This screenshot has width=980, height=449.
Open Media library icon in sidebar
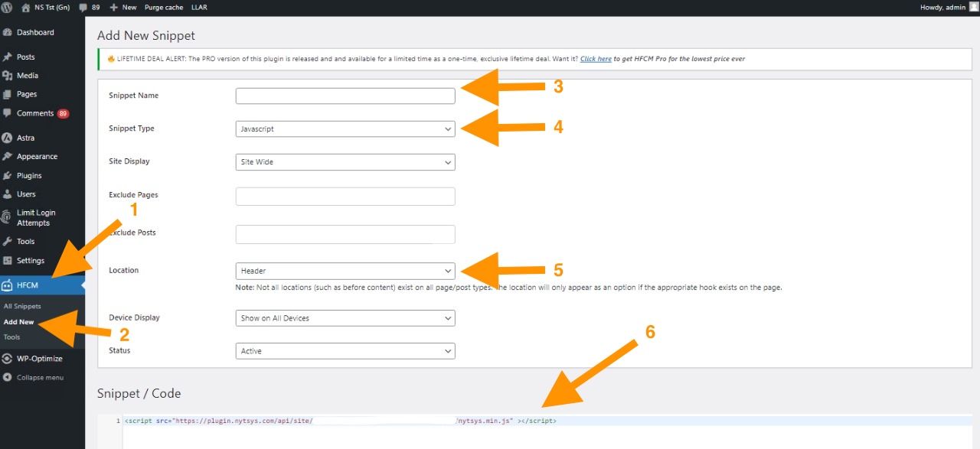pos(8,76)
